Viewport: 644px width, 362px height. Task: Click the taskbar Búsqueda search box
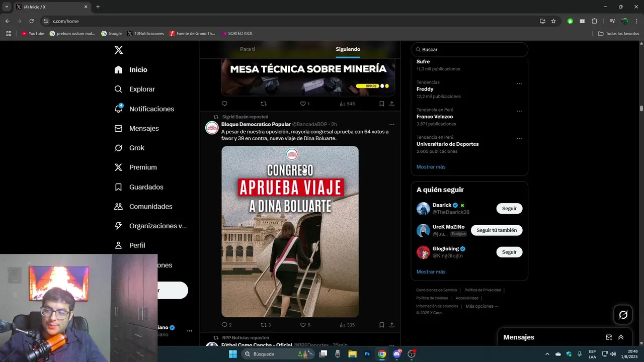[278, 354]
